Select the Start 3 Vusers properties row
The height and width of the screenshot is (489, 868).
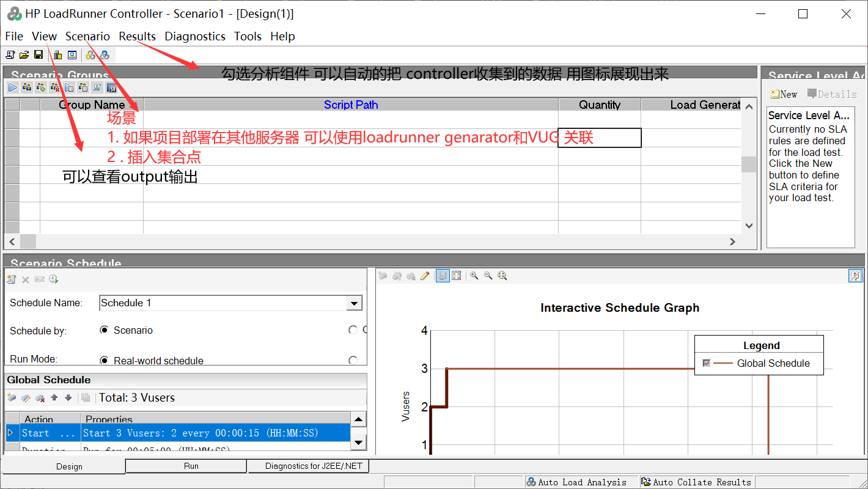216,433
